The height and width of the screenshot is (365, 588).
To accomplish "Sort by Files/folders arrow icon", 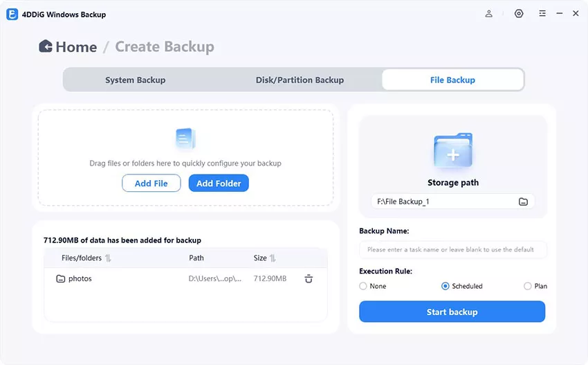I will (108, 258).
